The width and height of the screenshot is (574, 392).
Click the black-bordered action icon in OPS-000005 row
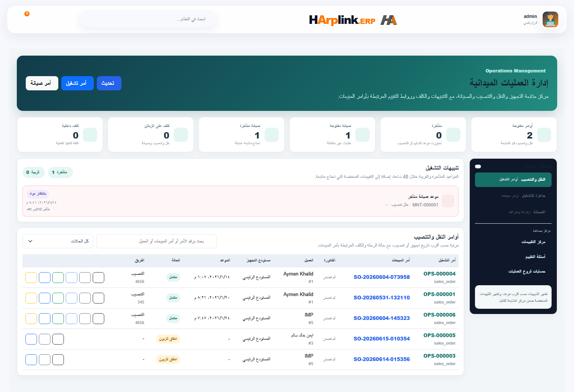[58, 339]
